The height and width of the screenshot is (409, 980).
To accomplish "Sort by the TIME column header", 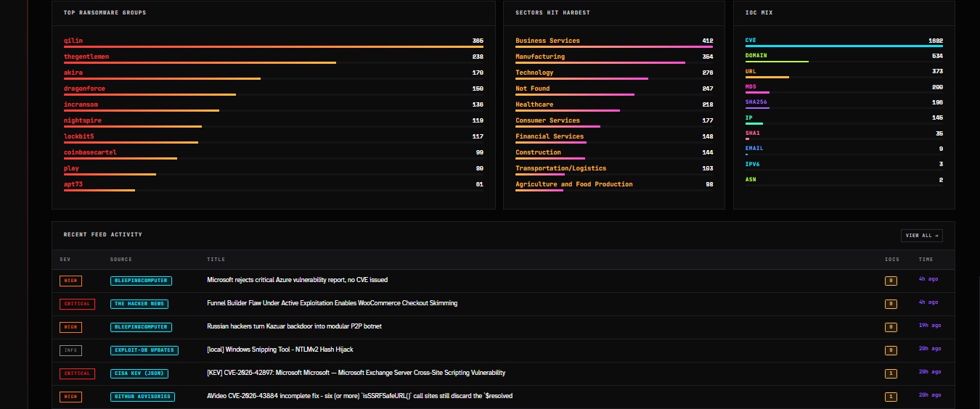I will [926, 260].
